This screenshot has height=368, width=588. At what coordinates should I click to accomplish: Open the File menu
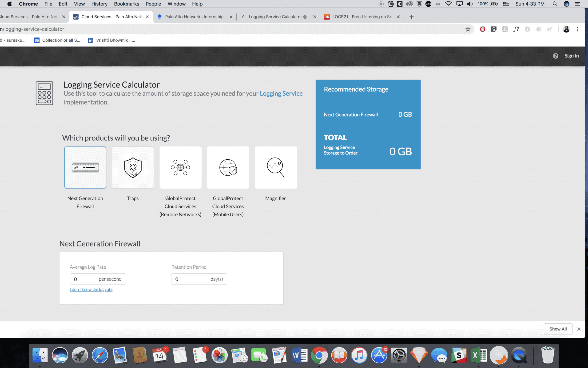48,4
